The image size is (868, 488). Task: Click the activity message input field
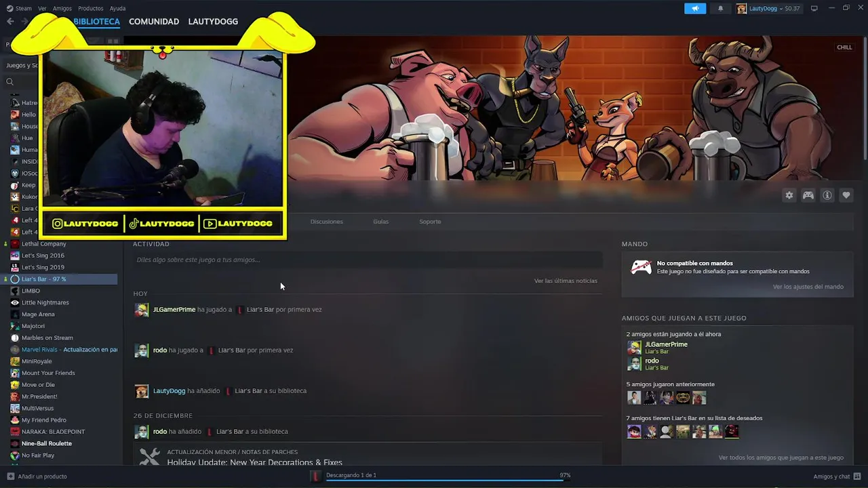(x=368, y=260)
